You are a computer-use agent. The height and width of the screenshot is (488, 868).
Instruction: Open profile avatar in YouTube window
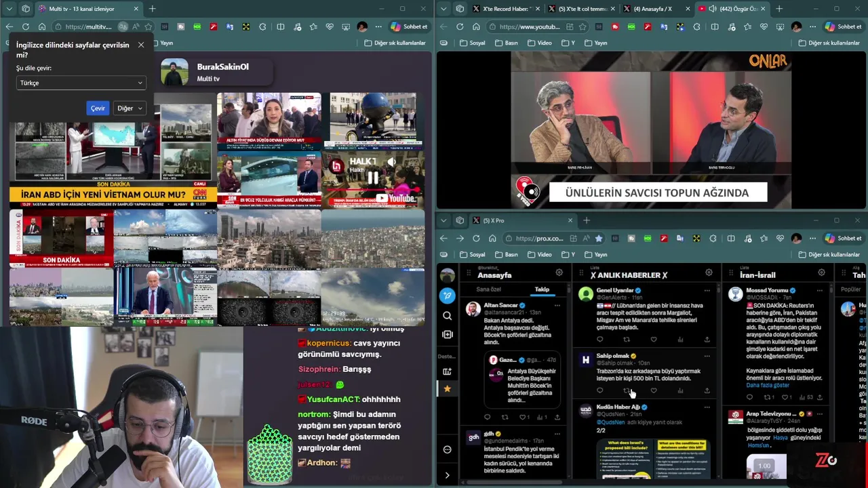pyautogui.click(x=796, y=26)
